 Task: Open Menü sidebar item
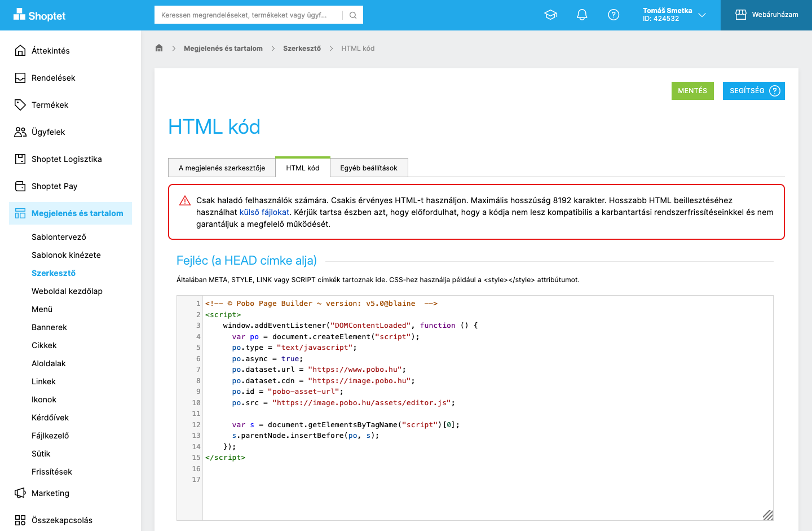(42, 309)
